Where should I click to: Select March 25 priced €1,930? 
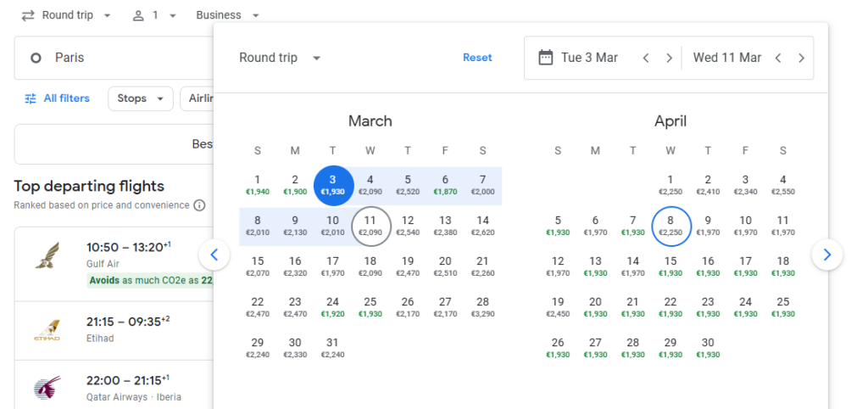pos(370,307)
